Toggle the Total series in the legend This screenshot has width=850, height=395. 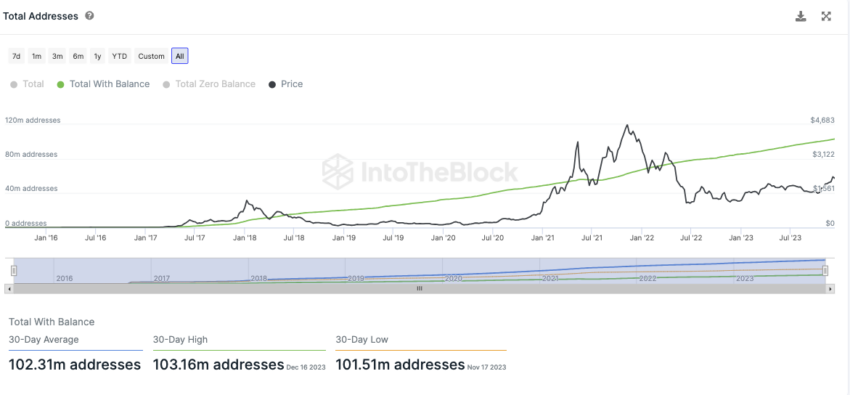pyautogui.click(x=27, y=84)
